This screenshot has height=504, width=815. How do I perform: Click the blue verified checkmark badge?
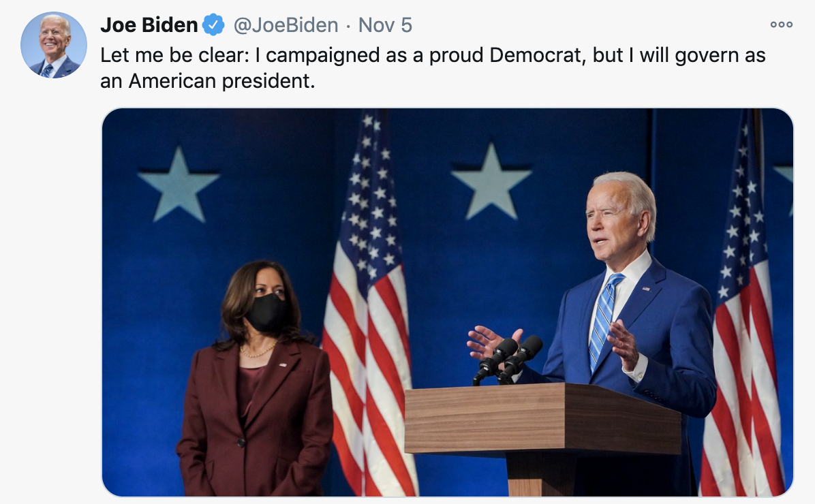coord(213,25)
